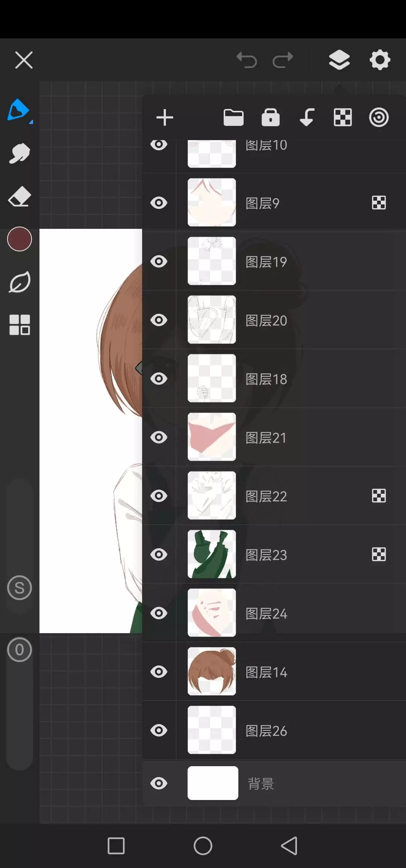The image size is (406, 868).
Task: Open the current brush color swatch
Action: pyautogui.click(x=20, y=239)
